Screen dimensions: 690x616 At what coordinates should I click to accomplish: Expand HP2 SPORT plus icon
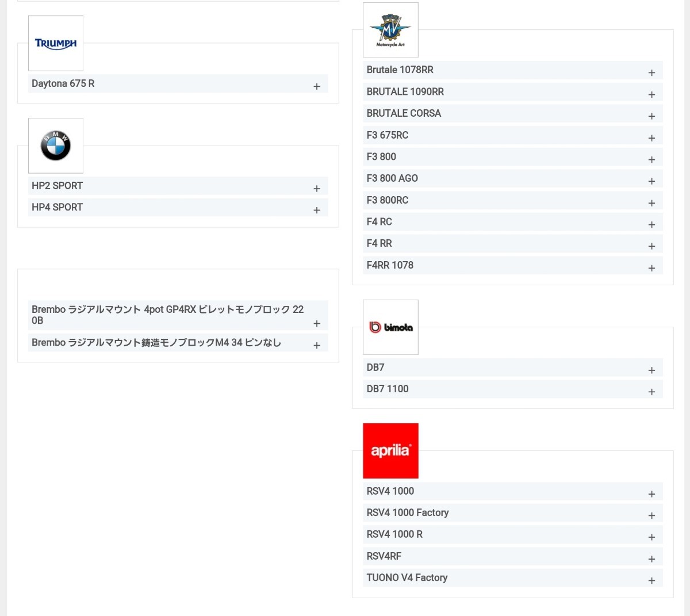[x=317, y=189]
